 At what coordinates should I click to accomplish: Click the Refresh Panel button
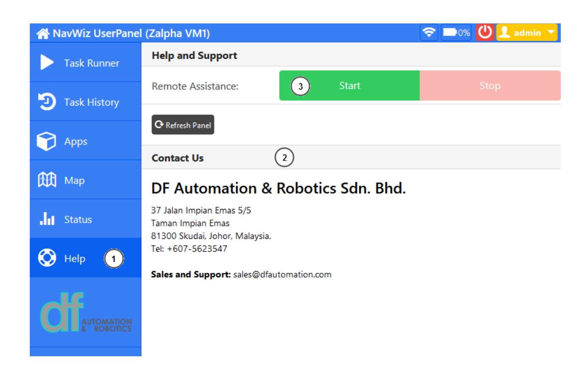183,125
